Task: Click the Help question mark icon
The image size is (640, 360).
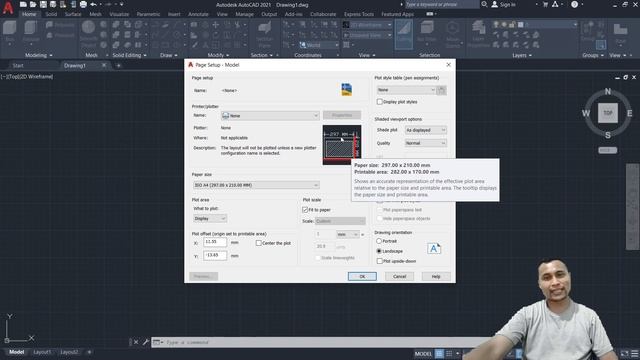Action: pos(574,4)
